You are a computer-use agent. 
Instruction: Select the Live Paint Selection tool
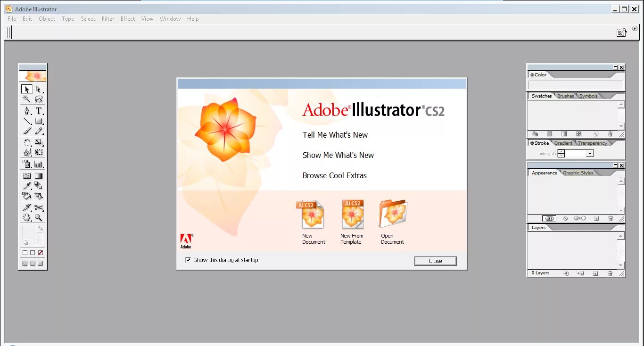(x=39, y=196)
